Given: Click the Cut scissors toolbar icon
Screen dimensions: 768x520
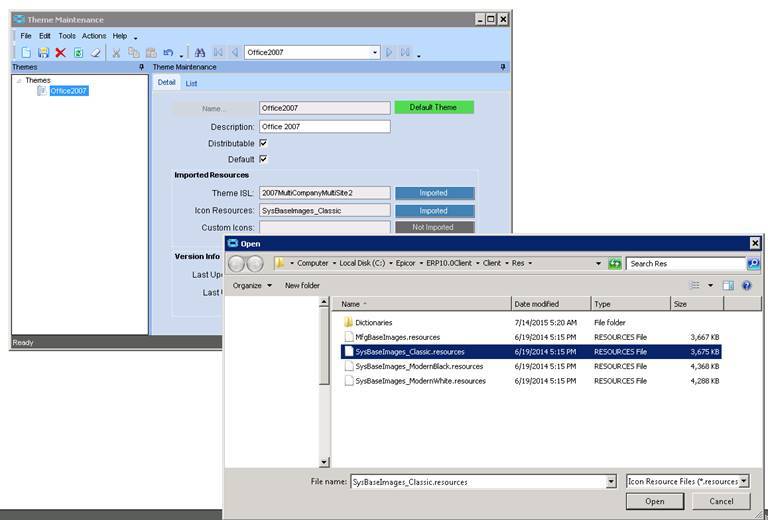Looking at the screenshot, I should [116, 52].
